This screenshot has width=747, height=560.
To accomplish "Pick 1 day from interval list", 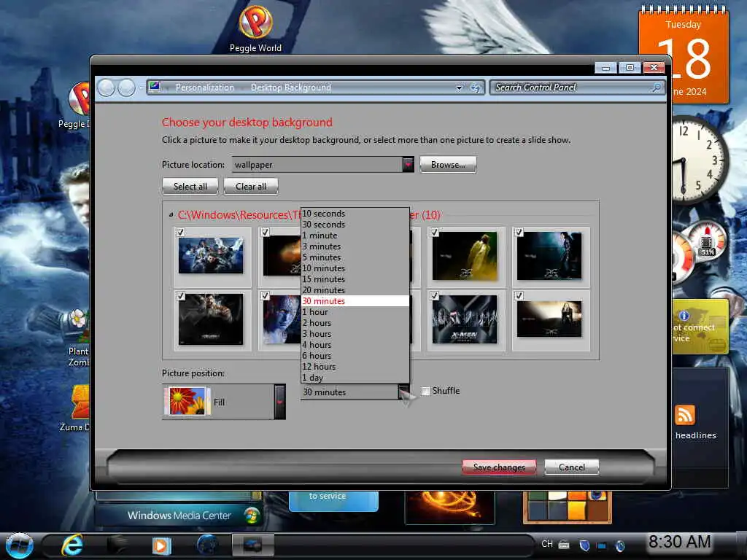I will click(x=355, y=378).
